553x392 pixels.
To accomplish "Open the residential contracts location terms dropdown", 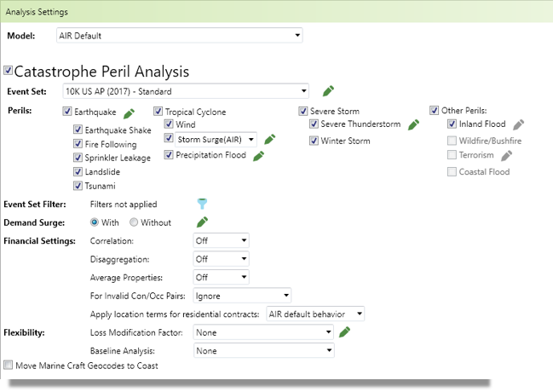I will (315, 314).
